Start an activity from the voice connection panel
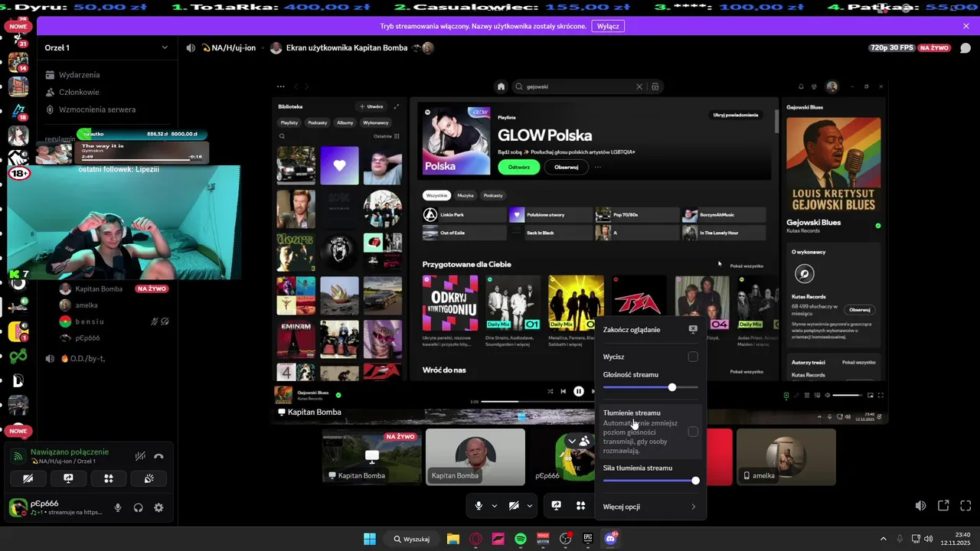This screenshot has height=551, width=980. [109, 478]
